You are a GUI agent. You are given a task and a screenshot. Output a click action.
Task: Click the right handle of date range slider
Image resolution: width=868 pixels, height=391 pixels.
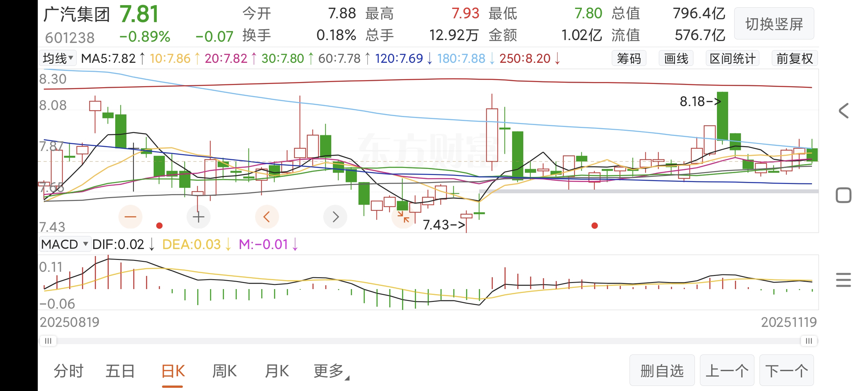click(809, 341)
